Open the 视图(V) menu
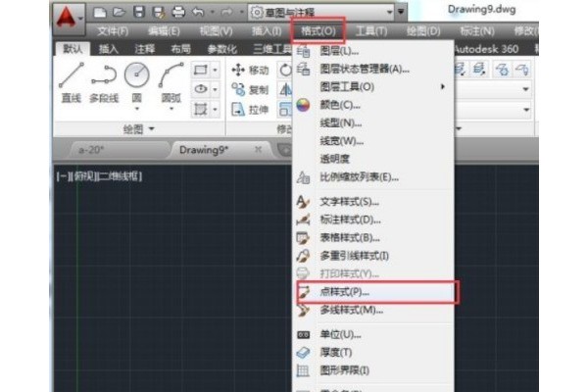Viewport: 588px width, 392px height. tap(216, 31)
